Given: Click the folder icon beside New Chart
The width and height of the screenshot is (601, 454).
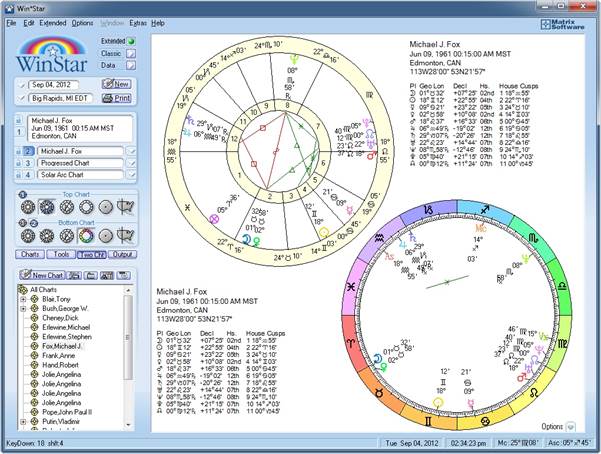Looking at the screenshot, I should pyautogui.click(x=77, y=275).
